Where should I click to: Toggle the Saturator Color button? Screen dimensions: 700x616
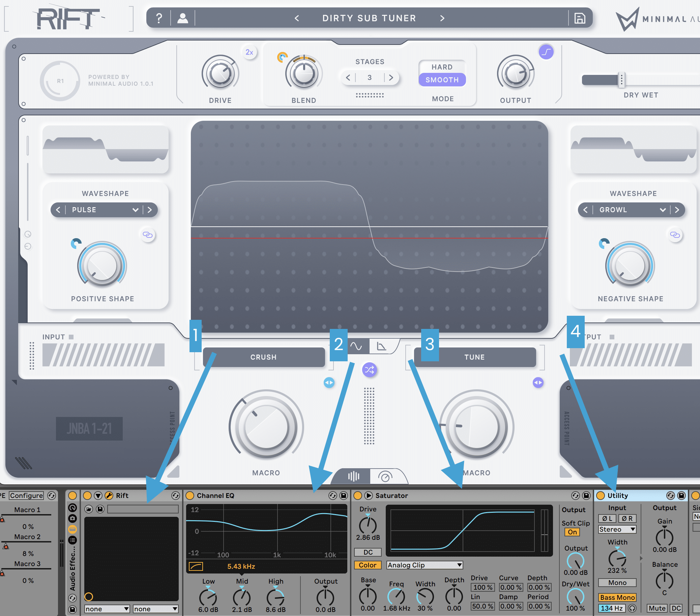(368, 565)
